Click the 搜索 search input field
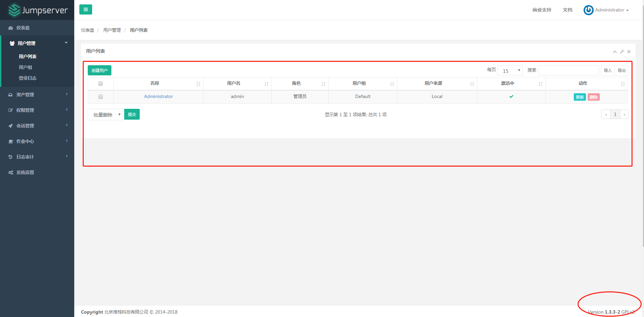The height and width of the screenshot is (317, 644). 569,70
